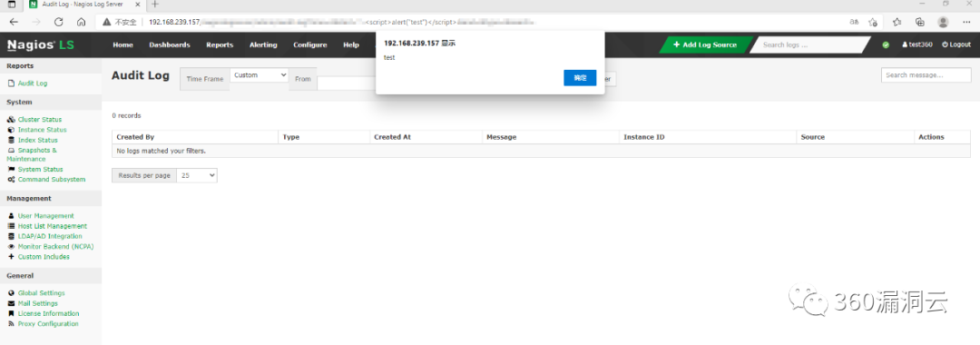
Task: Open the Time Frame Custom dropdown
Action: click(x=260, y=75)
